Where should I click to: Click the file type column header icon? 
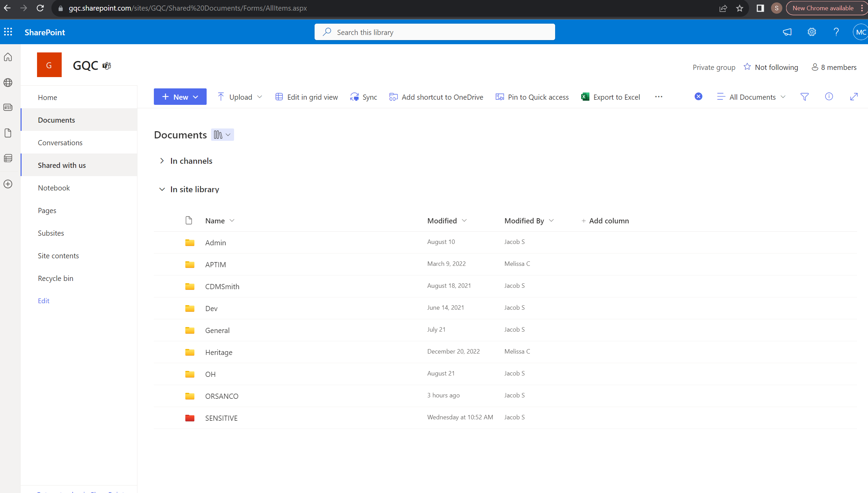189,220
